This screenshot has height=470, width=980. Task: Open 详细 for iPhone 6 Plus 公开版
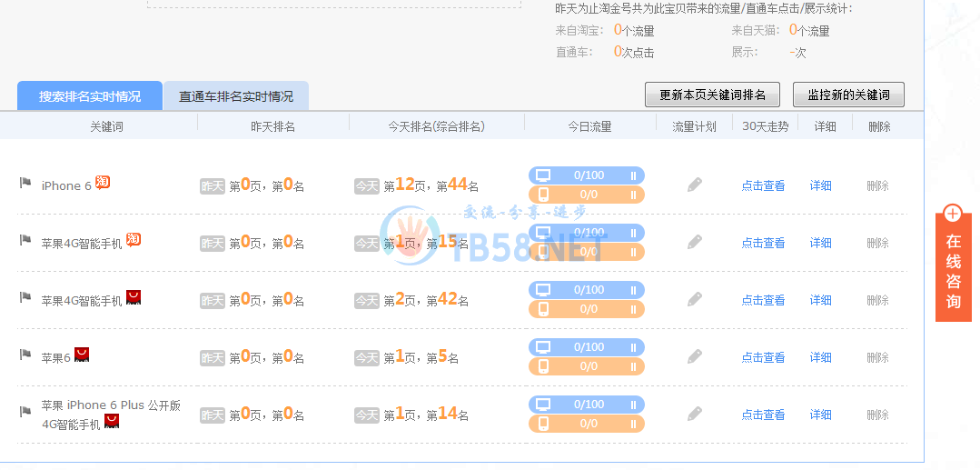coord(821,415)
